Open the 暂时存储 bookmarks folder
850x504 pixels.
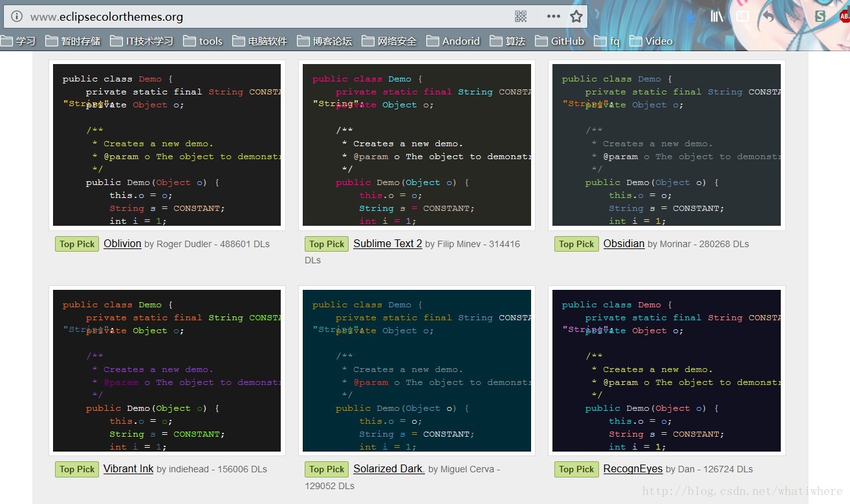point(73,41)
